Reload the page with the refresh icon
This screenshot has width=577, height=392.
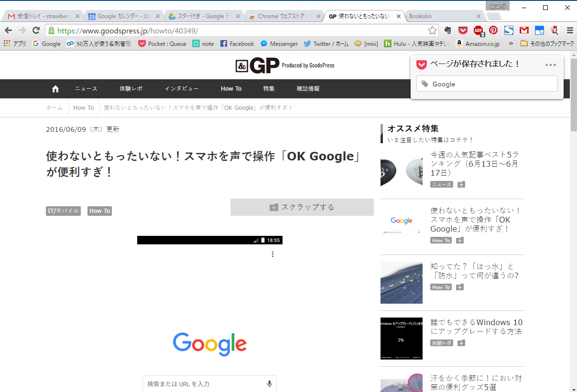(36, 31)
